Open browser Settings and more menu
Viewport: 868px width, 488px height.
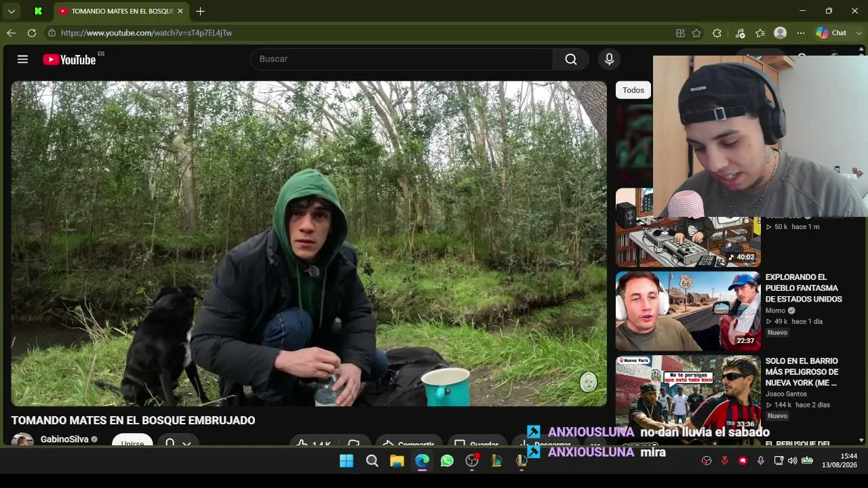pyautogui.click(x=801, y=33)
